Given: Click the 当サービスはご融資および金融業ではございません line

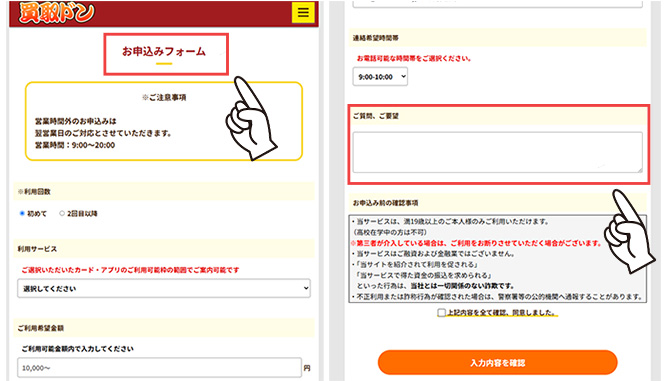Looking at the screenshot, I should tap(433, 254).
